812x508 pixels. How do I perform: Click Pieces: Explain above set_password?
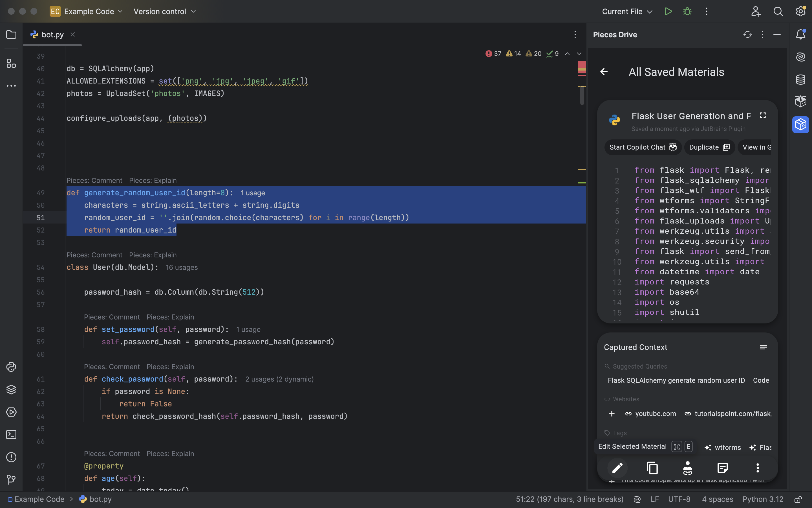click(170, 317)
